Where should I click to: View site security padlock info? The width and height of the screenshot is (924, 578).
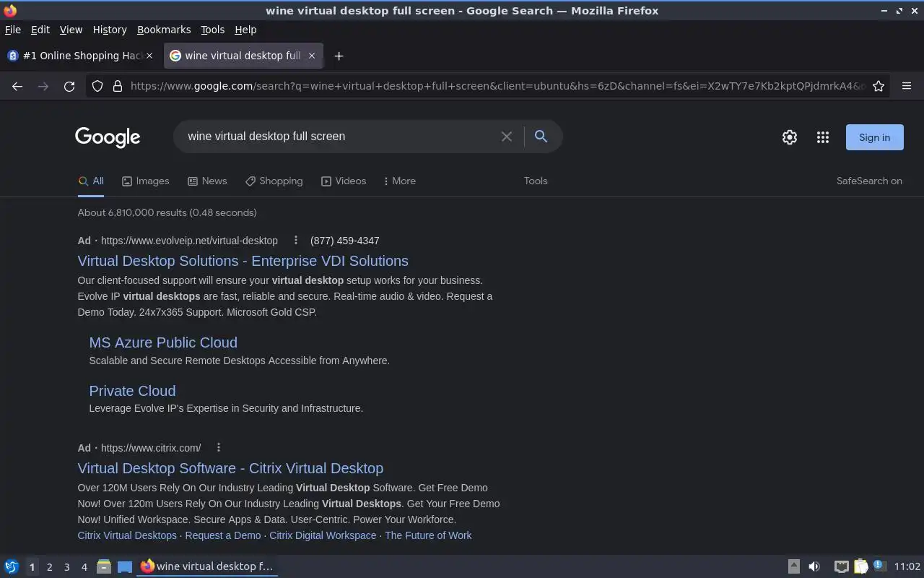pyautogui.click(x=118, y=86)
